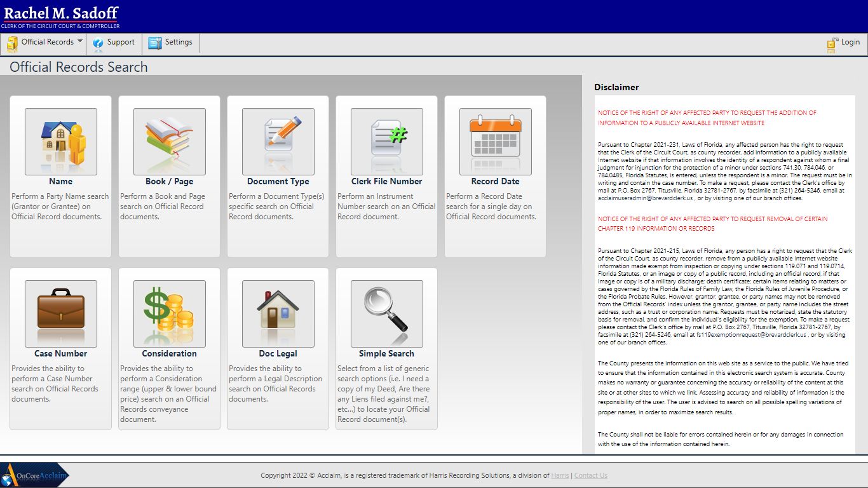Click the Name tile label
The image size is (868, 488).
[x=61, y=181]
